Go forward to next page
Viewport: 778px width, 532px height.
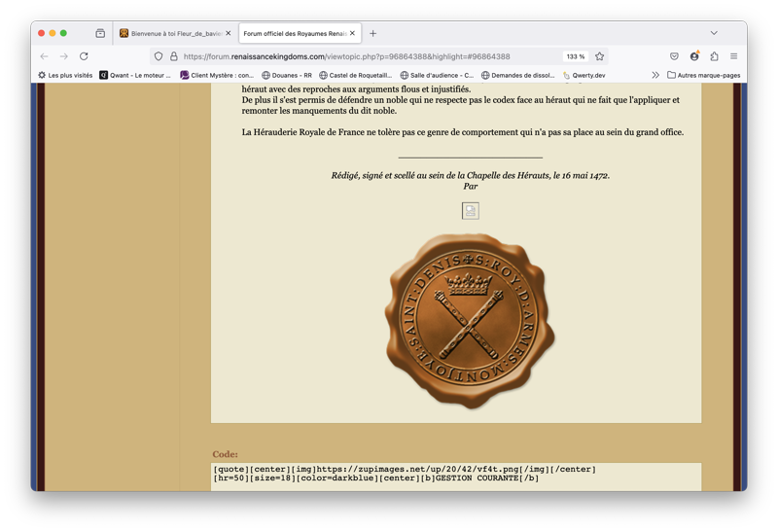coord(64,56)
